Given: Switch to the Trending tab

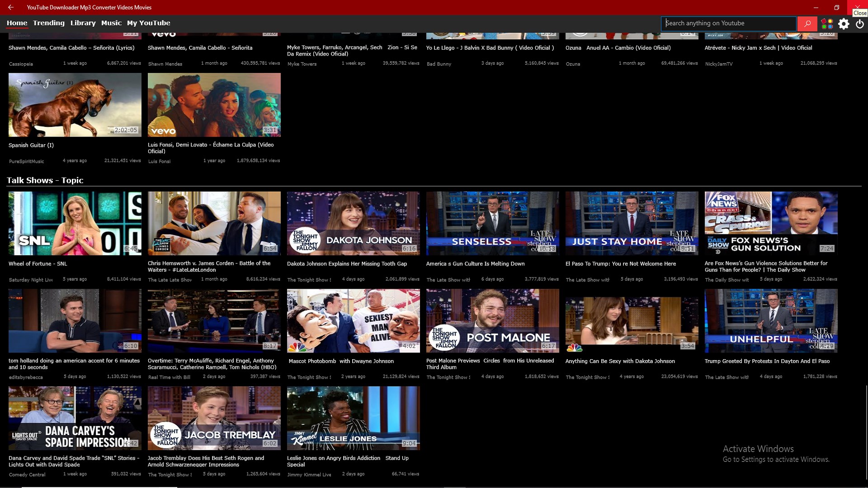Looking at the screenshot, I should pyautogui.click(x=48, y=23).
